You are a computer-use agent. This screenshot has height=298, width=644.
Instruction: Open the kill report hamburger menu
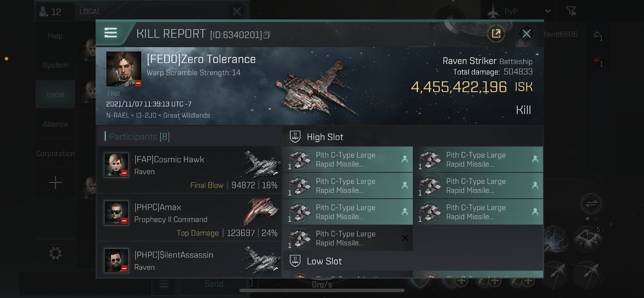coord(111,33)
